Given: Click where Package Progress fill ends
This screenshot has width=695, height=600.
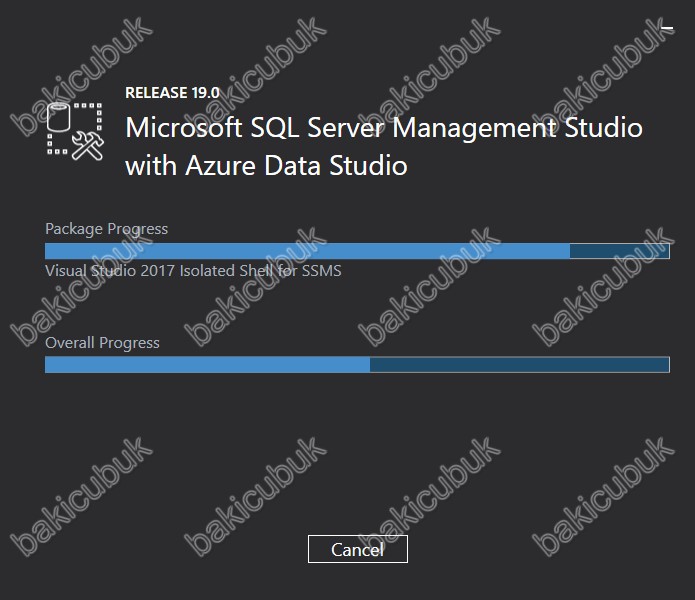Looking at the screenshot, I should tap(570, 251).
